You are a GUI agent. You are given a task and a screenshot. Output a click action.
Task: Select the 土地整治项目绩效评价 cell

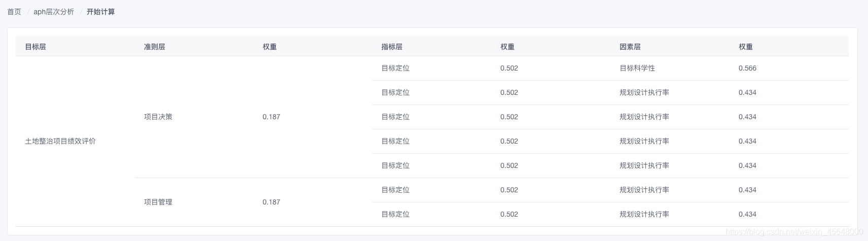pyautogui.click(x=60, y=141)
